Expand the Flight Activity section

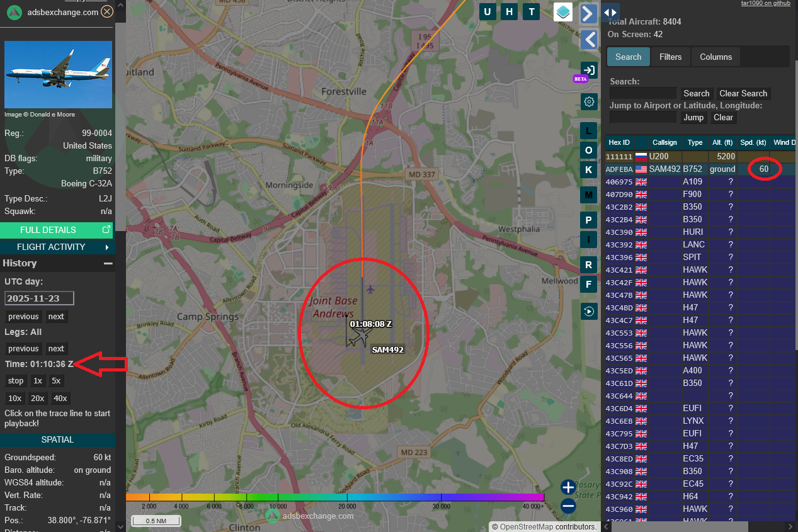click(x=57, y=247)
